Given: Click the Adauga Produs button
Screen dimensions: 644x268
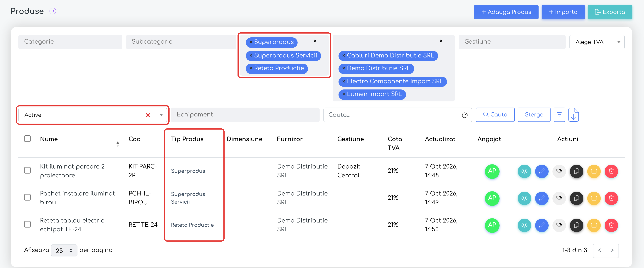Looking at the screenshot, I should (506, 12).
